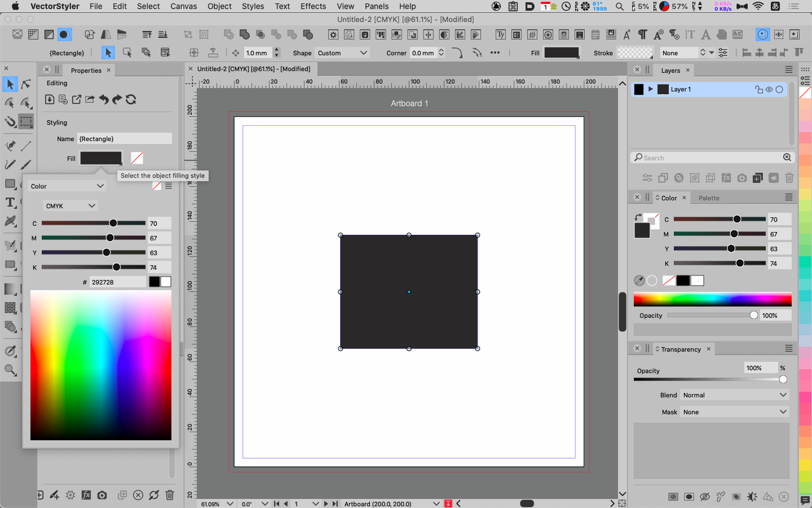Click the eyedropper icon in the Color panel
This screenshot has width=812, height=508.
coord(639,281)
